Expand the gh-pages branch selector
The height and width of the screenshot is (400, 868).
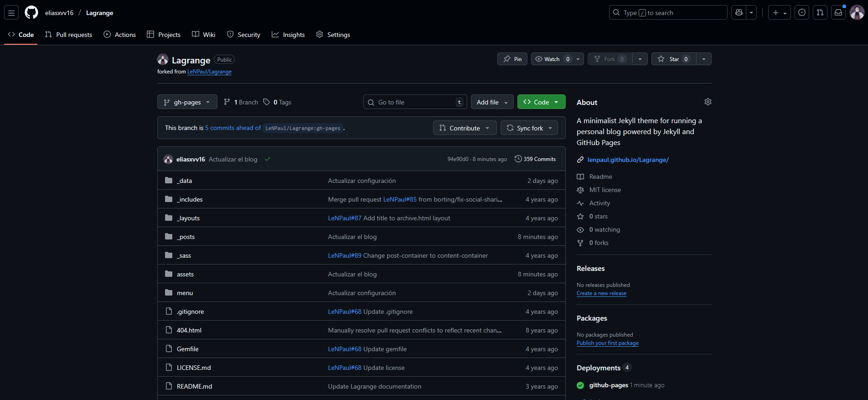(x=187, y=102)
